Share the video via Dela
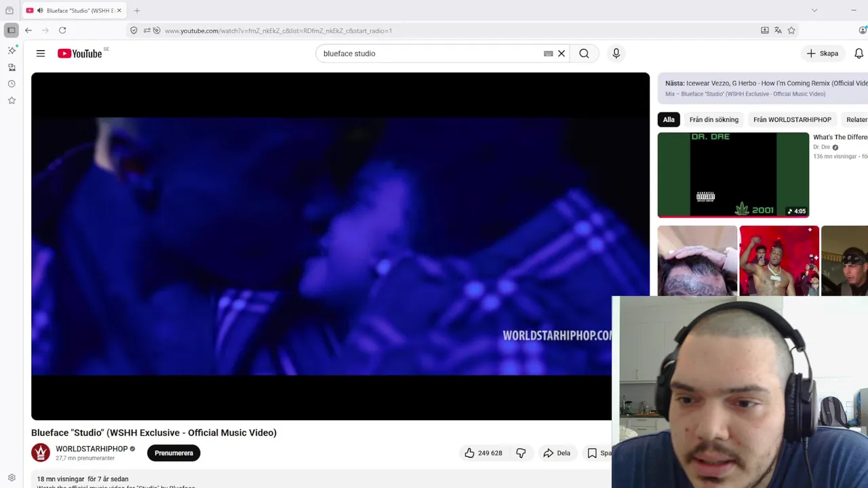 coord(556,453)
